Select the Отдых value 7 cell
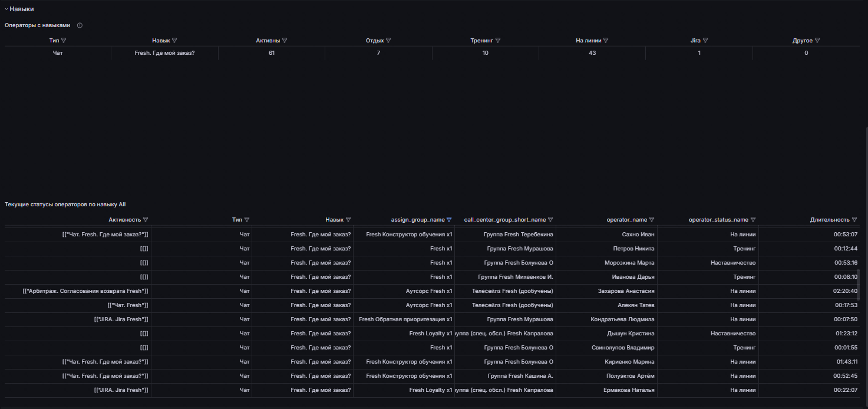The height and width of the screenshot is (409, 868). click(378, 53)
